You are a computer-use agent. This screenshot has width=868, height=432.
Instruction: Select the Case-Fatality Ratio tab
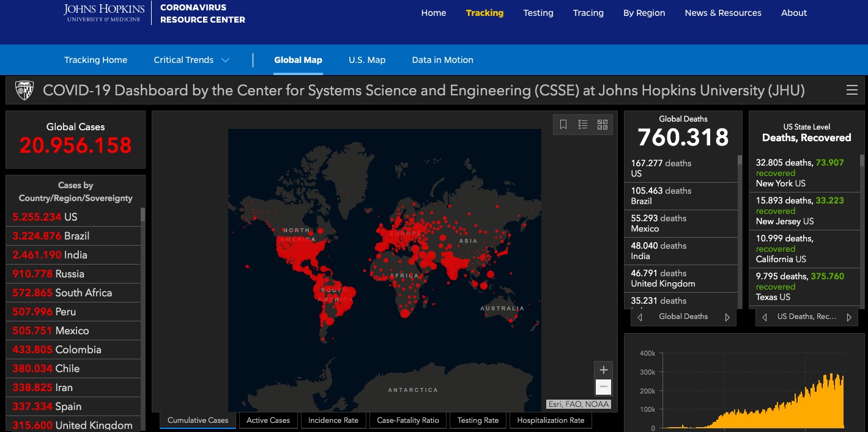click(408, 420)
